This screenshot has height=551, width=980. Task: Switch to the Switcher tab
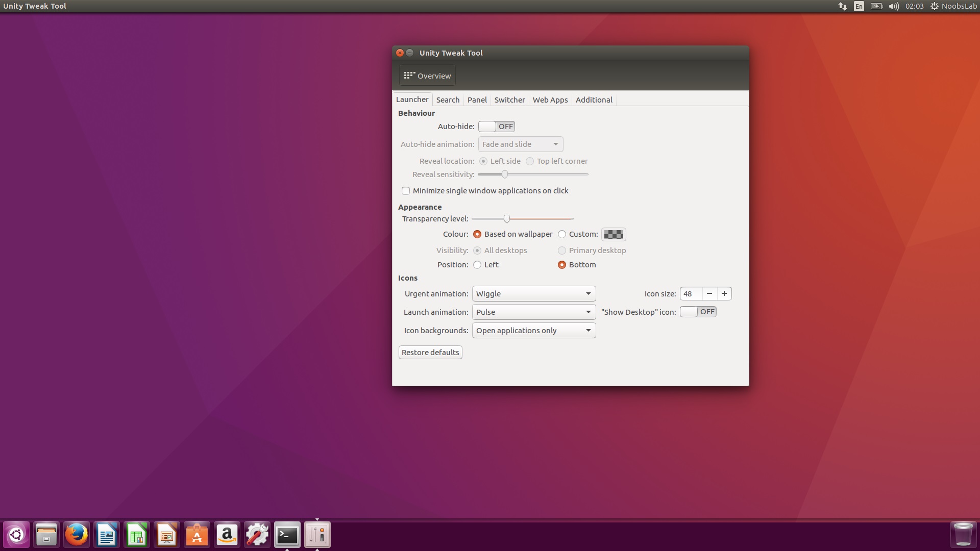coord(509,100)
